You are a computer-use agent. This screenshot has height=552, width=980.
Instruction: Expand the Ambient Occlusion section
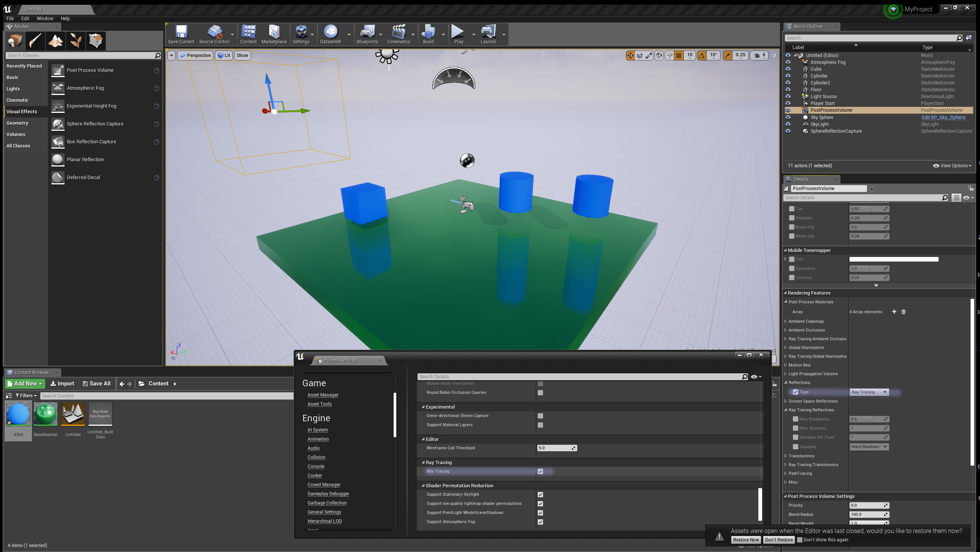point(786,330)
